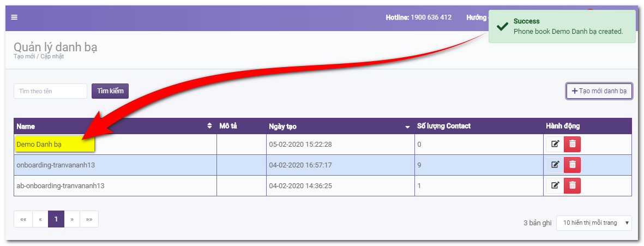644x246 pixels.
Task: Click the Ngày tạo column header
Action: (x=340, y=126)
